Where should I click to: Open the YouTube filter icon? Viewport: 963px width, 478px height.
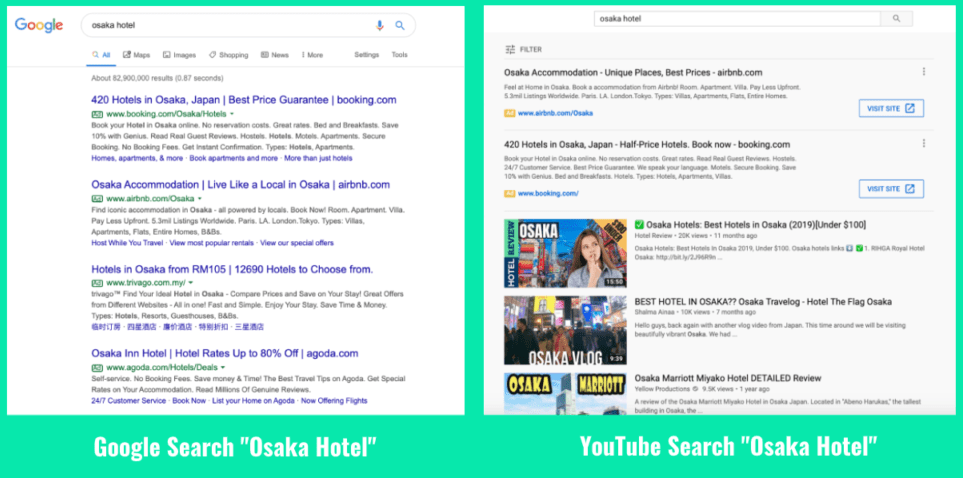[x=510, y=49]
